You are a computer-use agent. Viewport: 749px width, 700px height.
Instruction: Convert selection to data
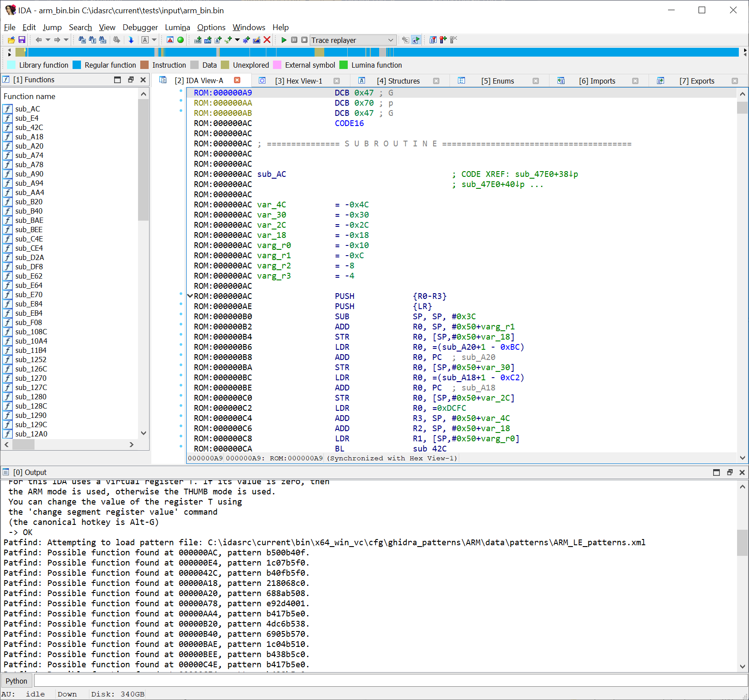207,40
